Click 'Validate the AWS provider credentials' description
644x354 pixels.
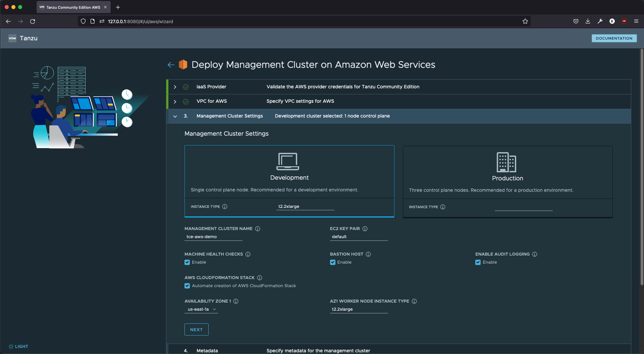343,87
